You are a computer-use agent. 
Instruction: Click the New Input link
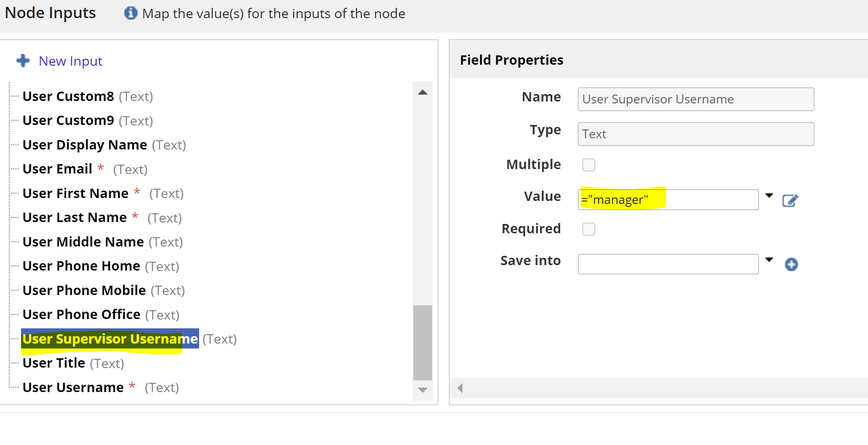[71, 61]
